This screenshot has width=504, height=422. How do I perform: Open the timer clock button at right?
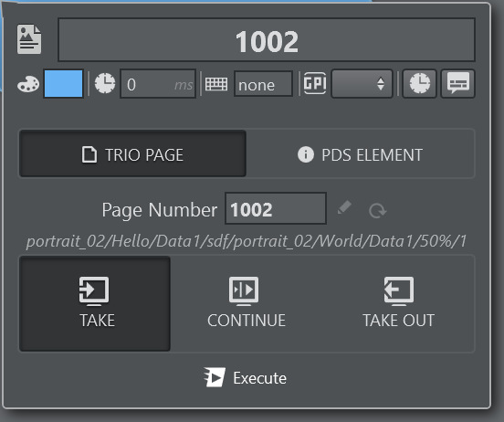(x=419, y=83)
